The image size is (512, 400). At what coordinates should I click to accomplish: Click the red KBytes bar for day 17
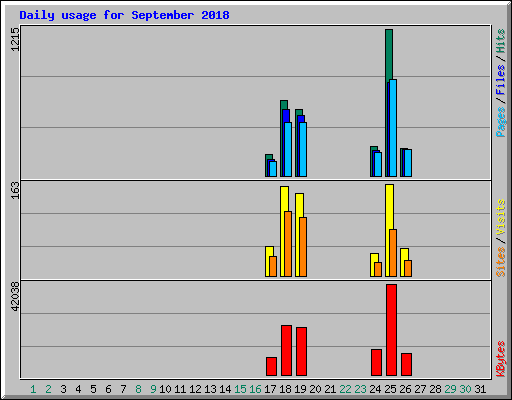(x=271, y=367)
